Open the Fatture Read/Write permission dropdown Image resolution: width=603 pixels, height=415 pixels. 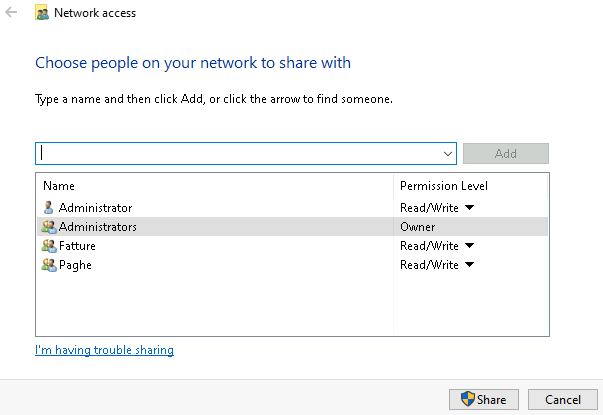click(470, 245)
